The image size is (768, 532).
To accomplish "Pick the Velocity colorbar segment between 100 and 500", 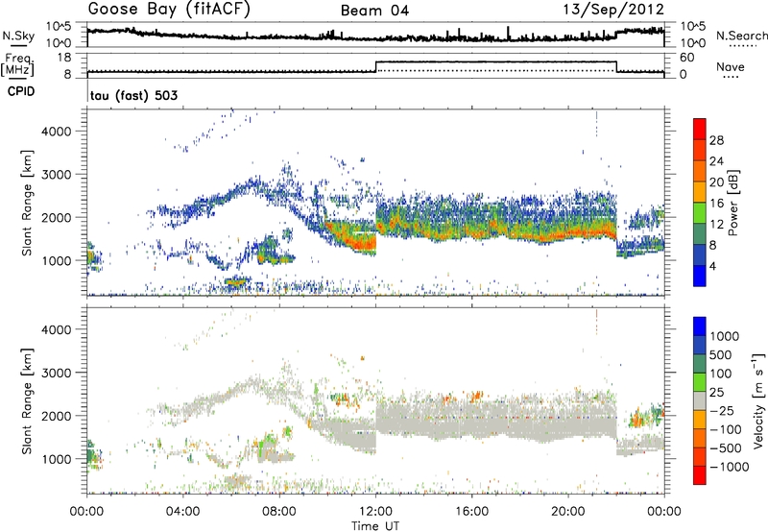I will pos(700,364).
